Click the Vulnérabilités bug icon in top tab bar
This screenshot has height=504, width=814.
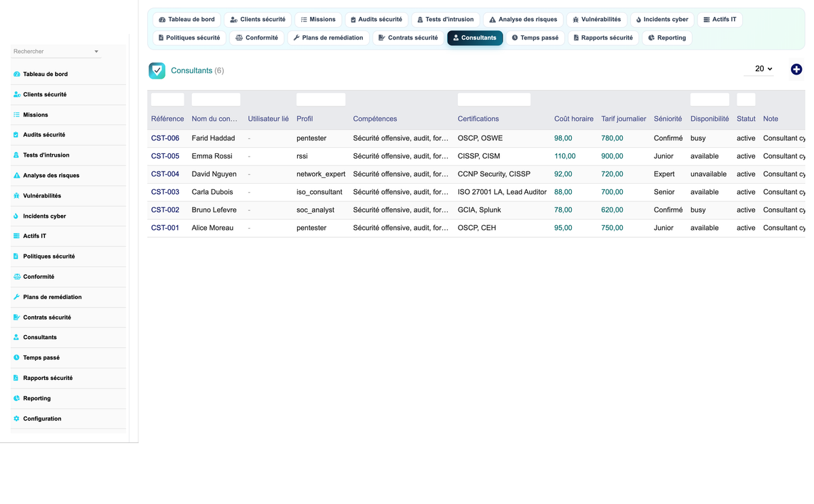pyautogui.click(x=575, y=20)
